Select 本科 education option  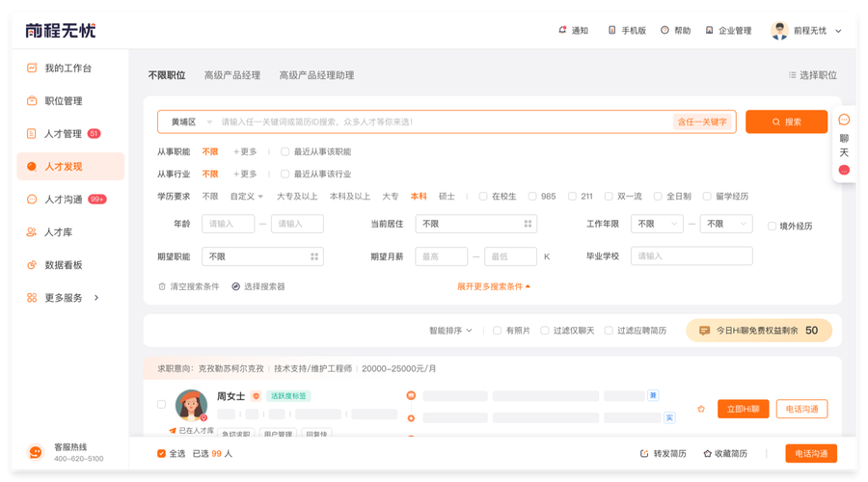point(419,196)
